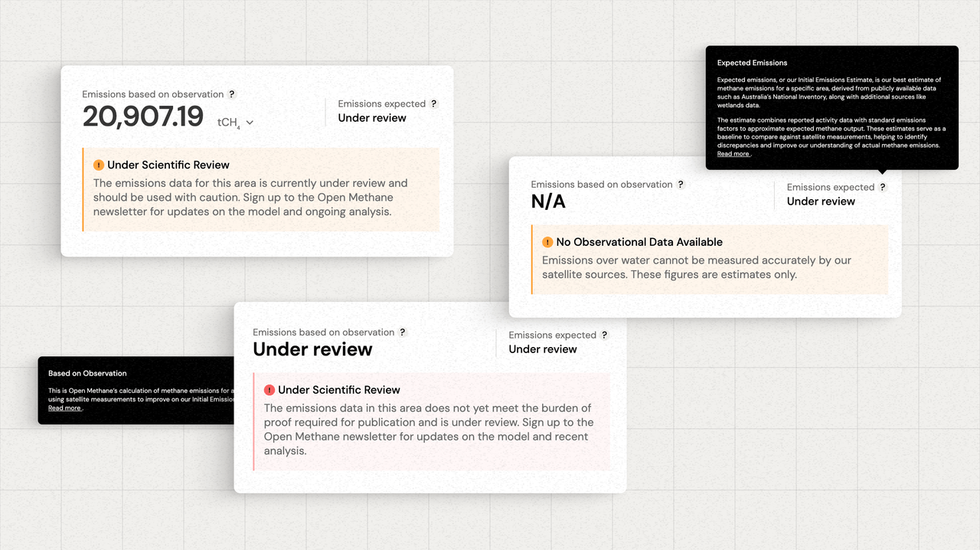Open the tCH4 unit dropdown
This screenshot has width=980, height=550.
point(235,123)
